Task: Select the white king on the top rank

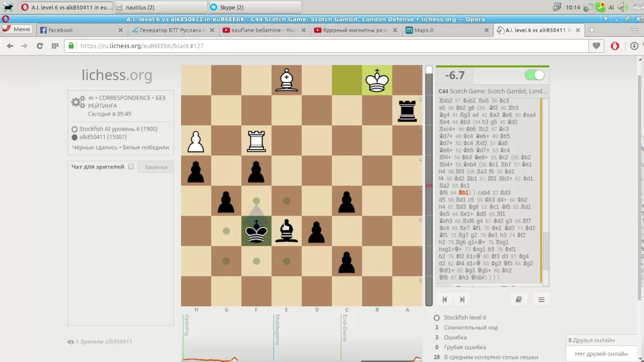Action: tap(377, 80)
